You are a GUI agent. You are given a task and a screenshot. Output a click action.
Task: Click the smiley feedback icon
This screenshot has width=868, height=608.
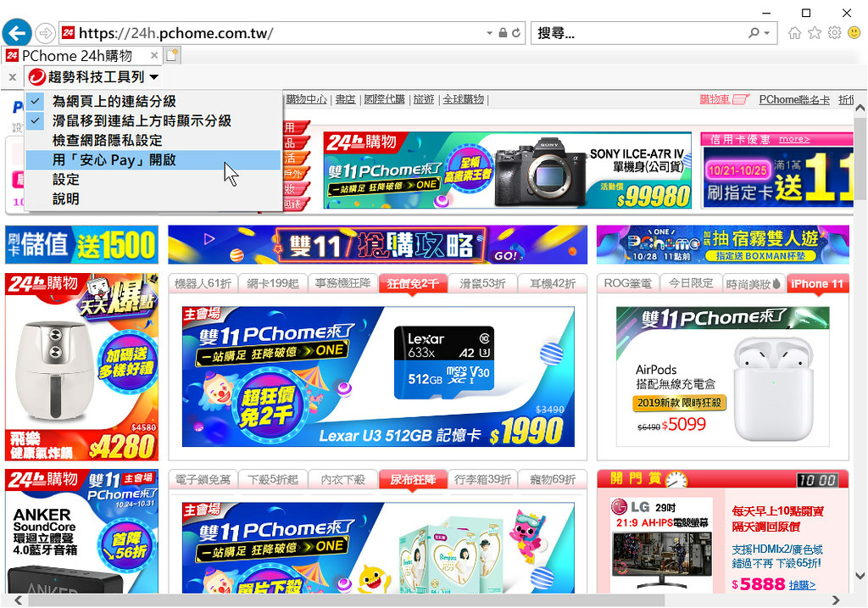[x=854, y=33]
